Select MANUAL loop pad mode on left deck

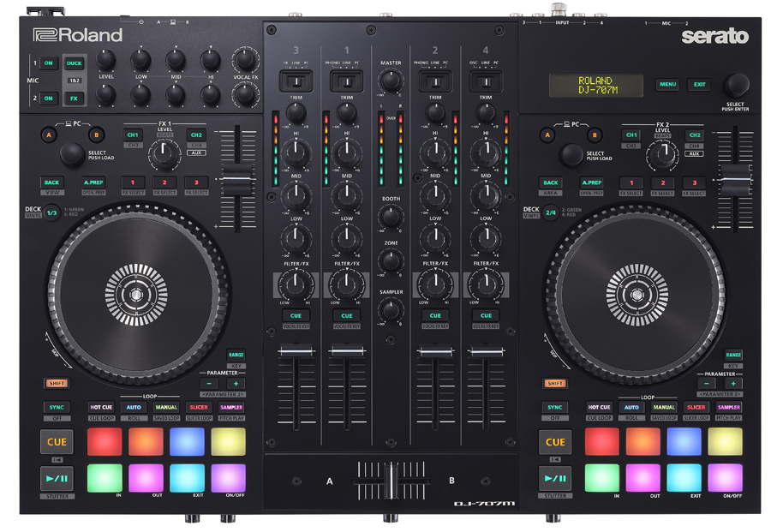[x=166, y=407]
